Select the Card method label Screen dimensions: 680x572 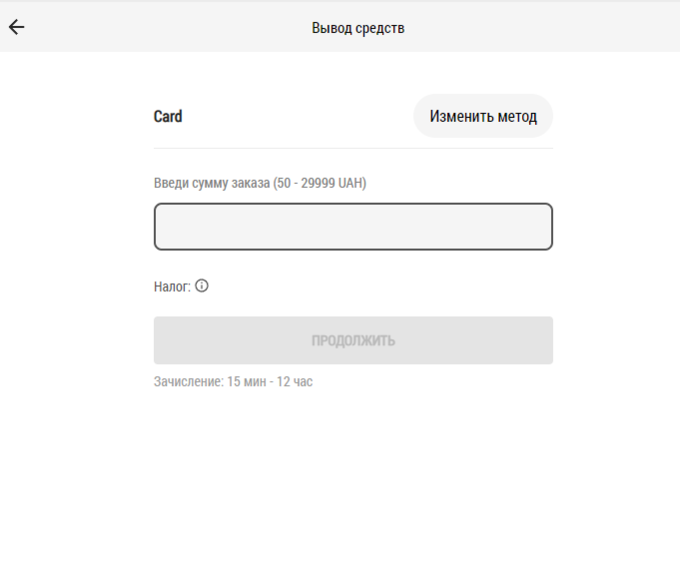(168, 116)
